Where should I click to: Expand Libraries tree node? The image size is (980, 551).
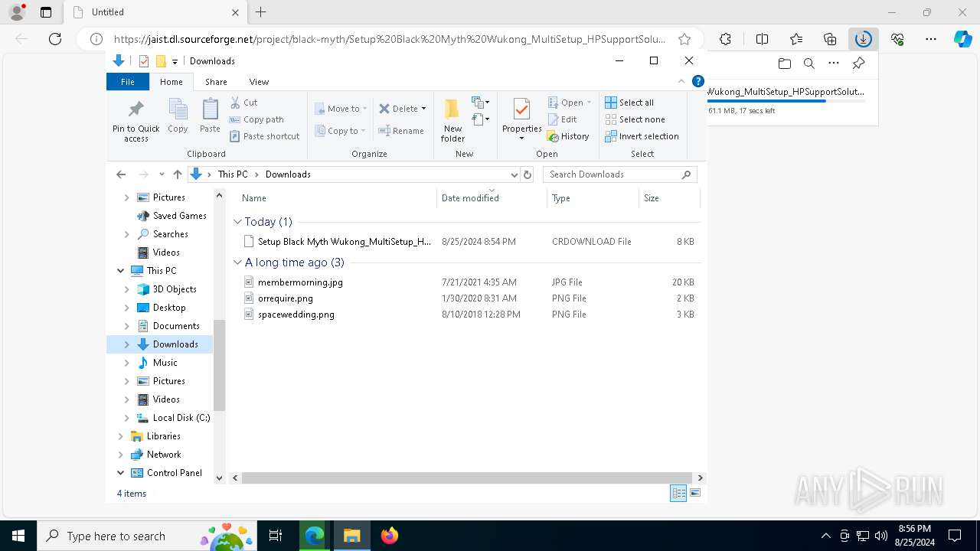coord(121,436)
